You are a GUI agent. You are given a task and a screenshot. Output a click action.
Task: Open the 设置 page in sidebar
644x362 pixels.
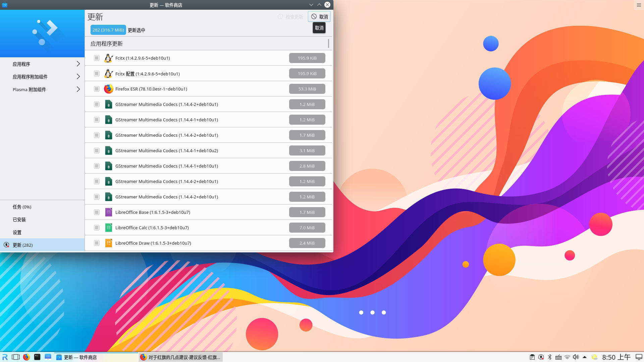pos(17,232)
